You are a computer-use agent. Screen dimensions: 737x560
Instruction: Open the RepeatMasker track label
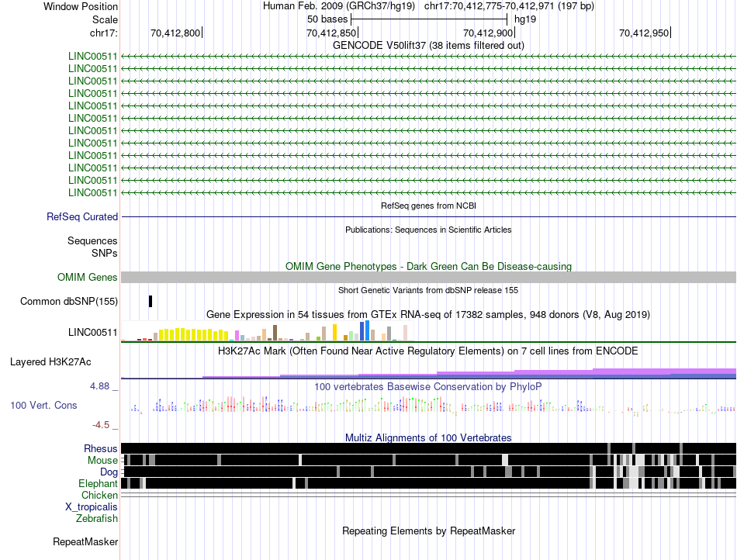click(x=85, y=541)
